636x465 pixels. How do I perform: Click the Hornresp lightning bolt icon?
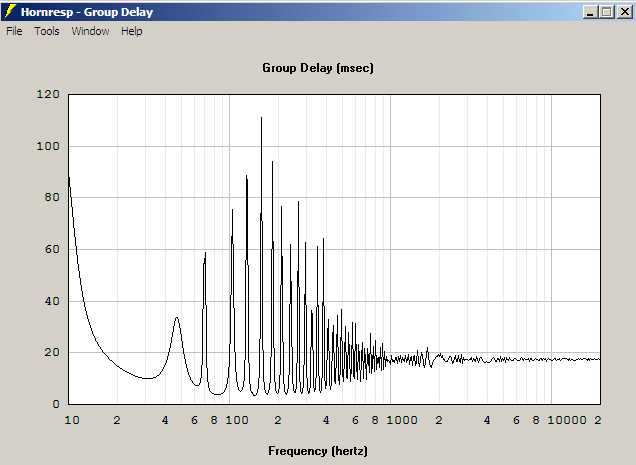[10, 12]
